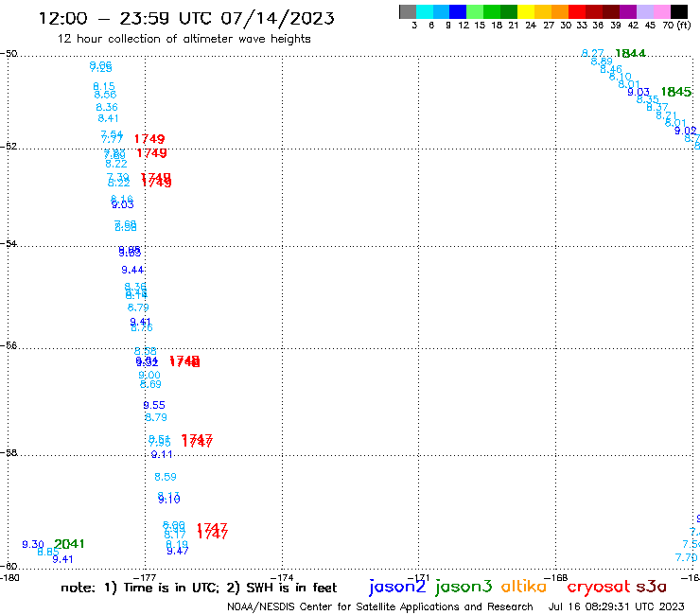
Task: Click the green 'jason3' satellite label
Action: click(x=464, y=587)
